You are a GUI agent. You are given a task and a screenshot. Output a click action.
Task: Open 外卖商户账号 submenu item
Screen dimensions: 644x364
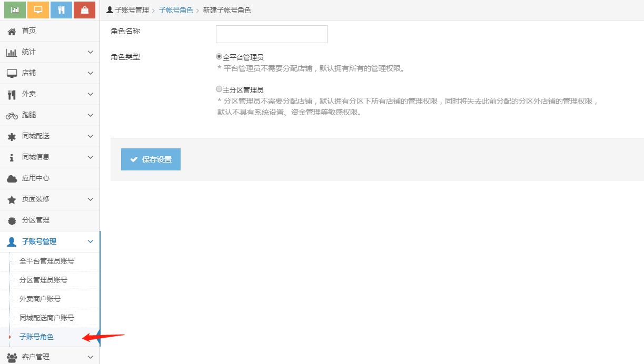(x=40, y=299)
